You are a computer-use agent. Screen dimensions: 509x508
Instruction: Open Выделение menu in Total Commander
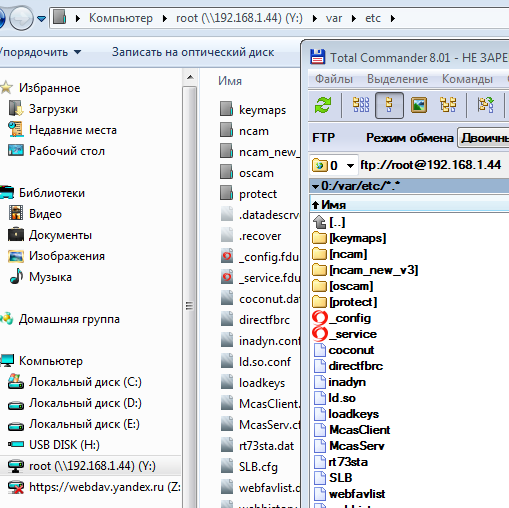click(x=397, y=79)
